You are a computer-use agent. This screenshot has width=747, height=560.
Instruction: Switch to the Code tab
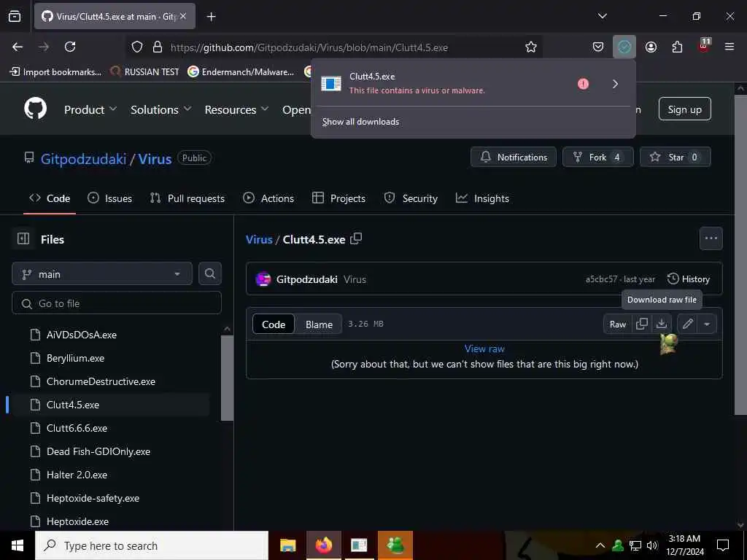50,198
